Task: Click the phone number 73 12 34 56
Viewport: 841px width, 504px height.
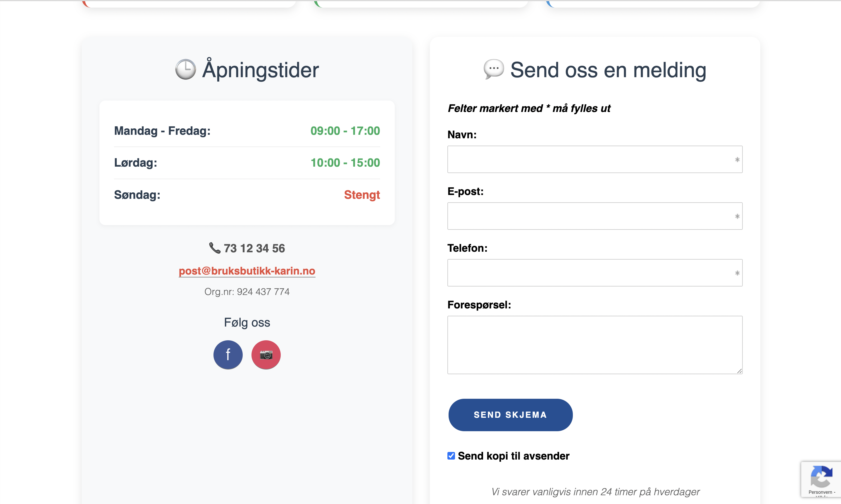Action: click(254, 248)
